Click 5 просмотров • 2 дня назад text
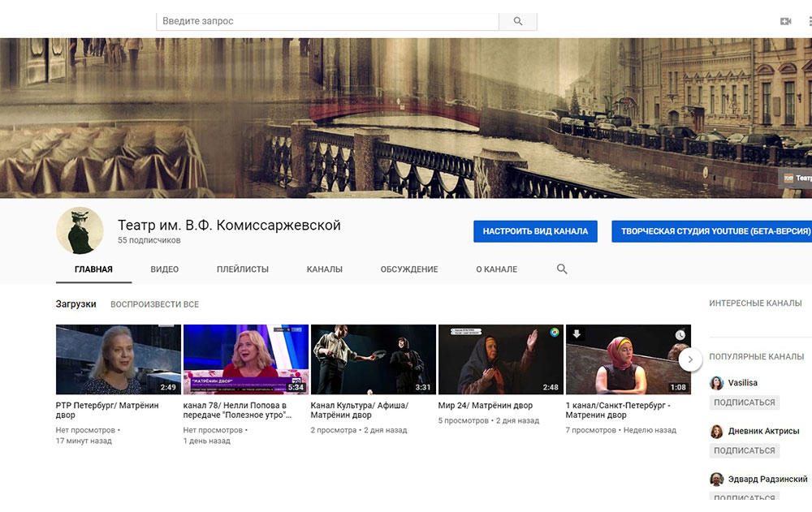812x512 pixels. 488,421
